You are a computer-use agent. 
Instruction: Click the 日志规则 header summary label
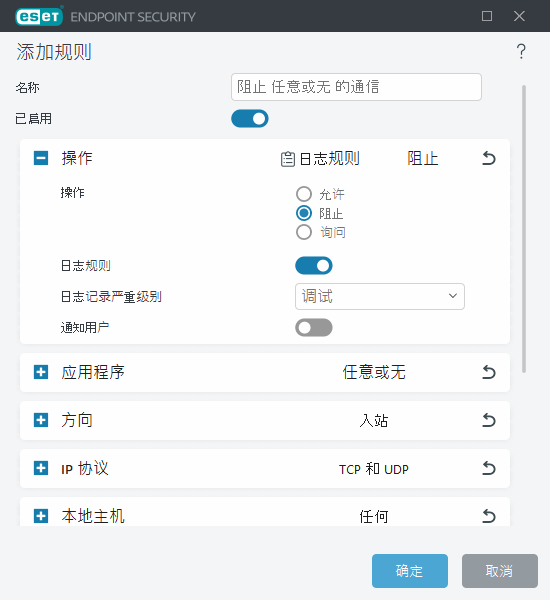(329, 158)
